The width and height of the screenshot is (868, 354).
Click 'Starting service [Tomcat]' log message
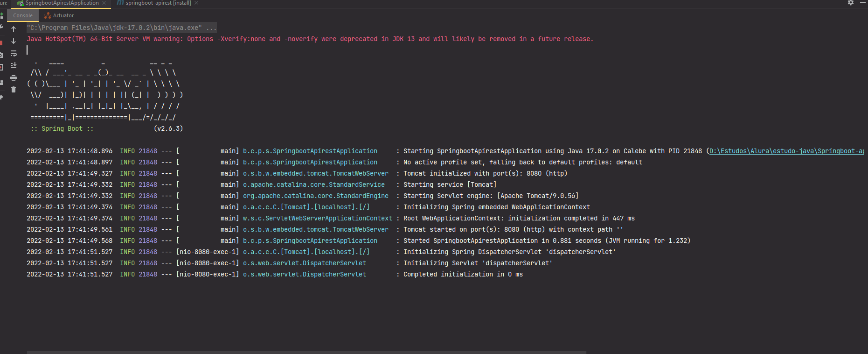point(450,184)
